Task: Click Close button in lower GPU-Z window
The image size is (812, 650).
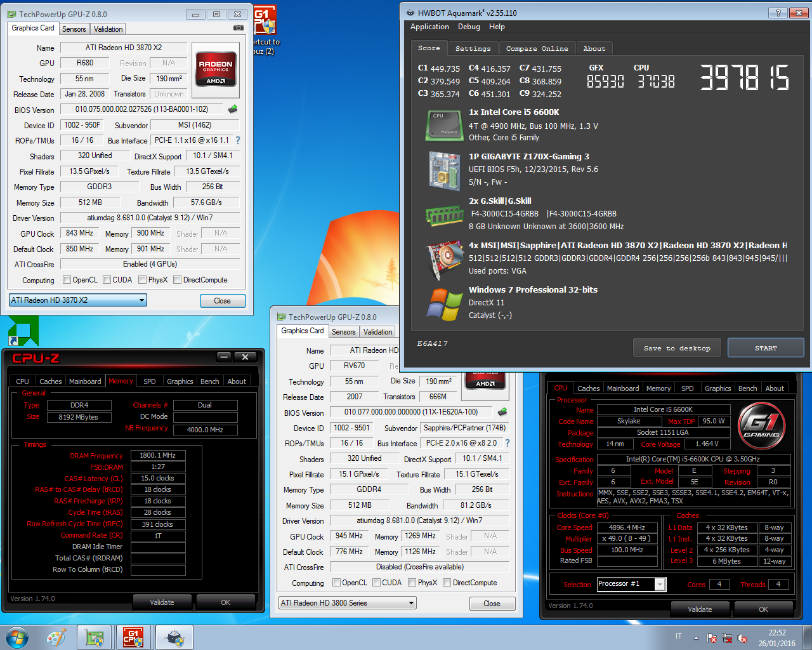Action: tap(492, 604)
